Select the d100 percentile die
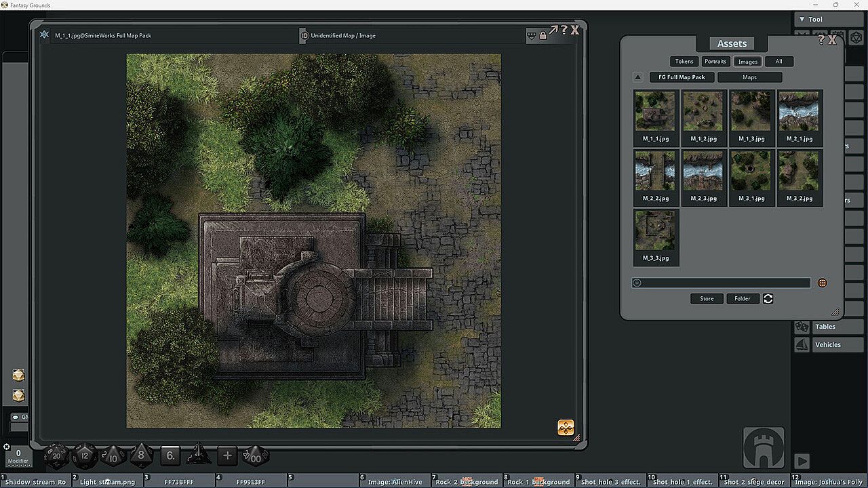 click(256, 455)
